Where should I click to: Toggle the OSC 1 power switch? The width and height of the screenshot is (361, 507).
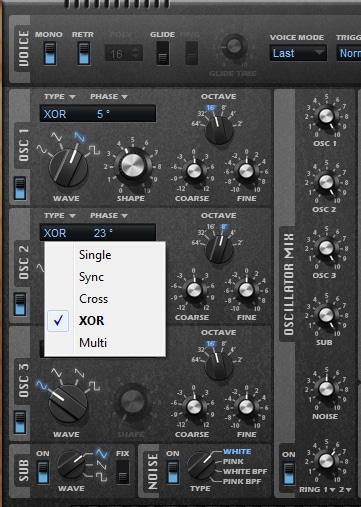click(20, 188)
